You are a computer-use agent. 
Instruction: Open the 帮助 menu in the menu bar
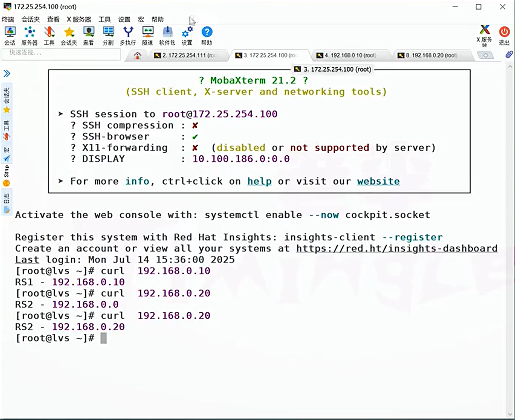click(158, 19)
